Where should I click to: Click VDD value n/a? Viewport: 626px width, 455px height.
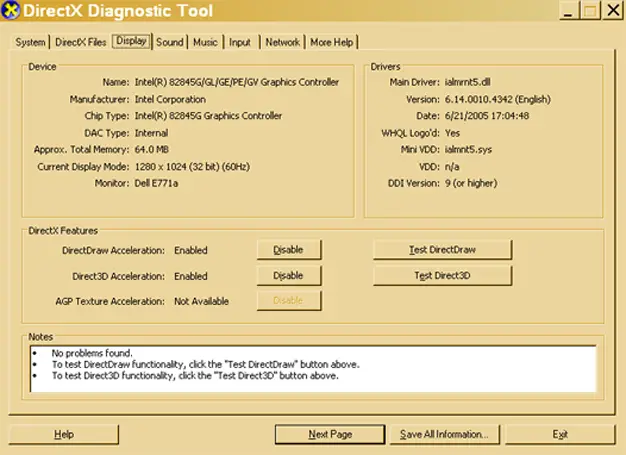(x=452, y=166)
